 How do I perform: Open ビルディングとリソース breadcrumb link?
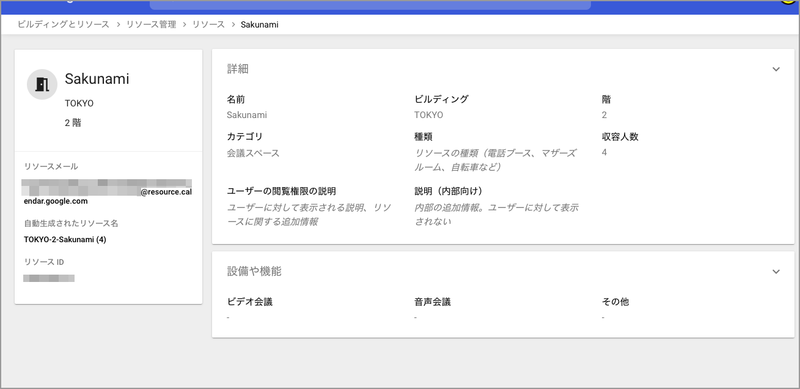tap(63, 24)
